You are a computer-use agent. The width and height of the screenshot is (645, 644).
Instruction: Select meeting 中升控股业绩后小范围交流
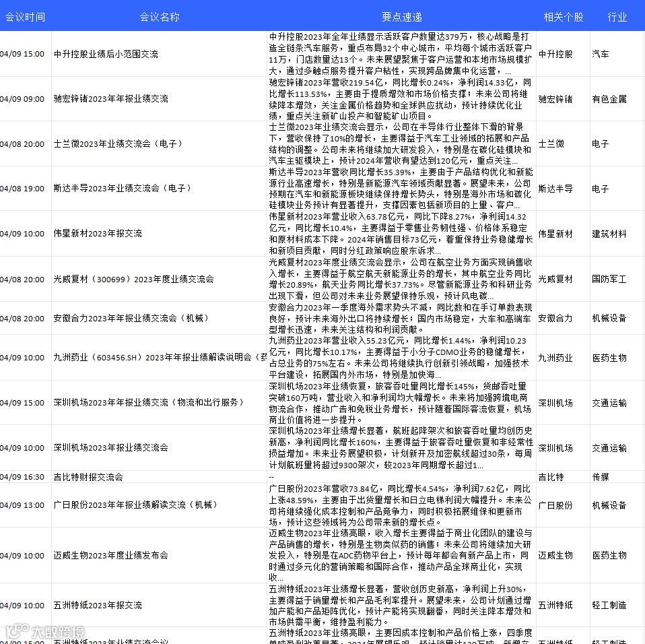click(106, 54)
